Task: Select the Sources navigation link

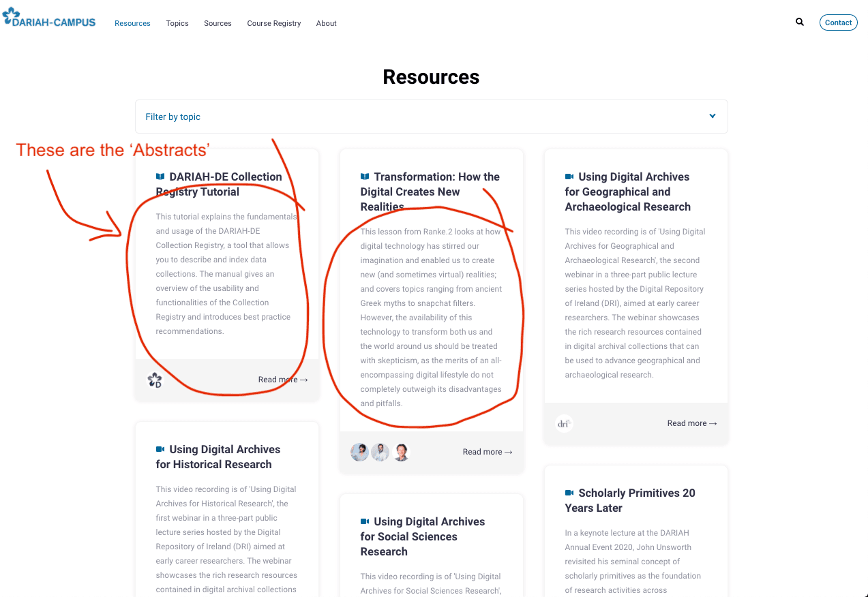Action: coord(218,23)
